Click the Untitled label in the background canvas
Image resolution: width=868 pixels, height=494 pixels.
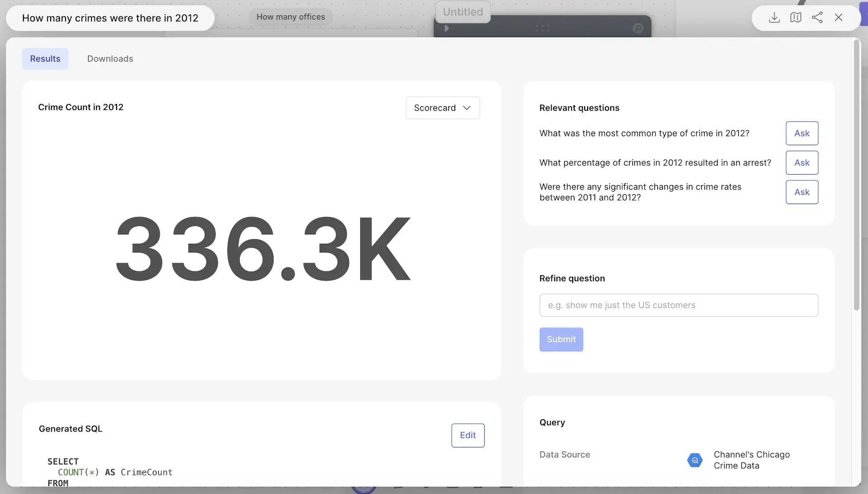(463, 12)
